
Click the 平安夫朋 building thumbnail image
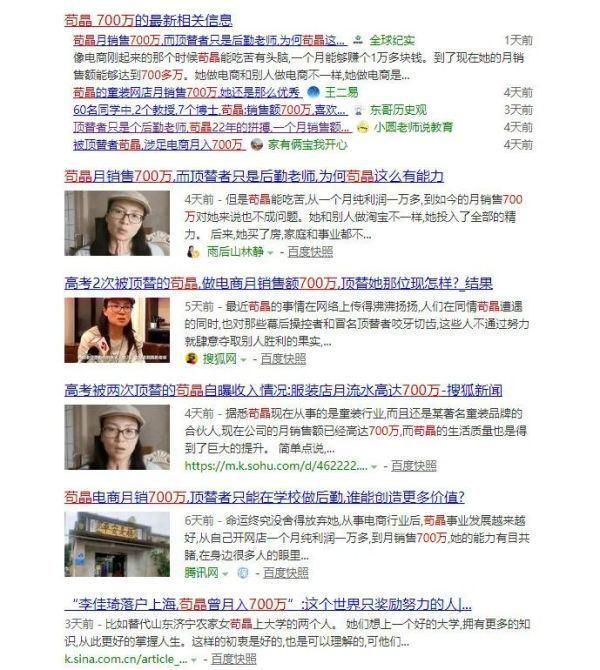(117, 544)
